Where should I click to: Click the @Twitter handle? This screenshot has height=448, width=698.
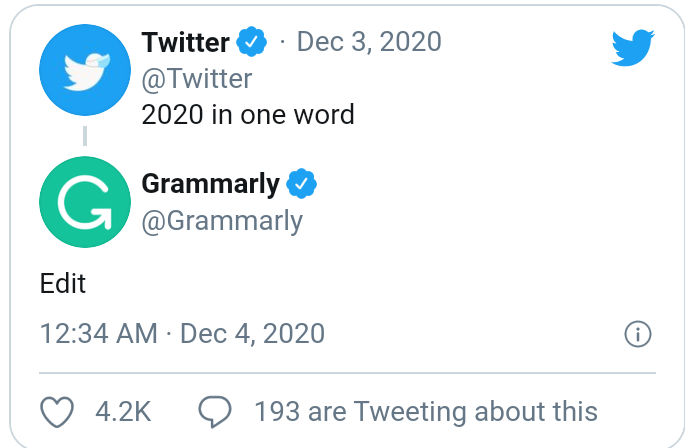tap(197, 78)
